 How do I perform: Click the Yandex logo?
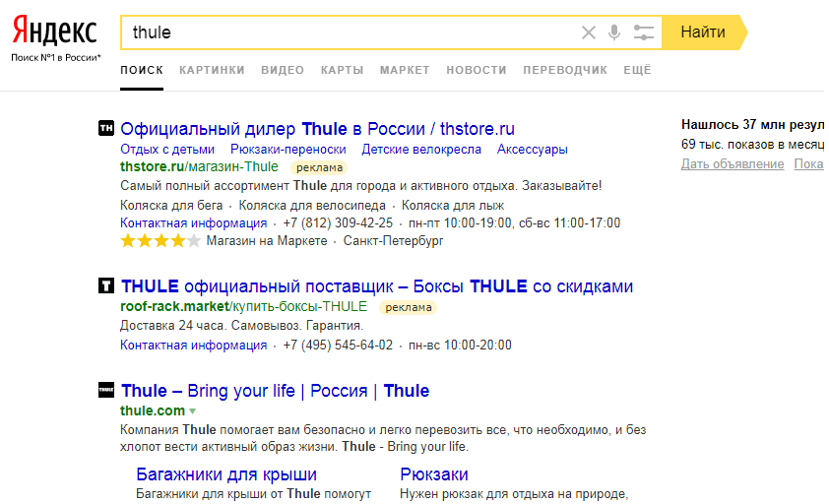pos(55,32)
